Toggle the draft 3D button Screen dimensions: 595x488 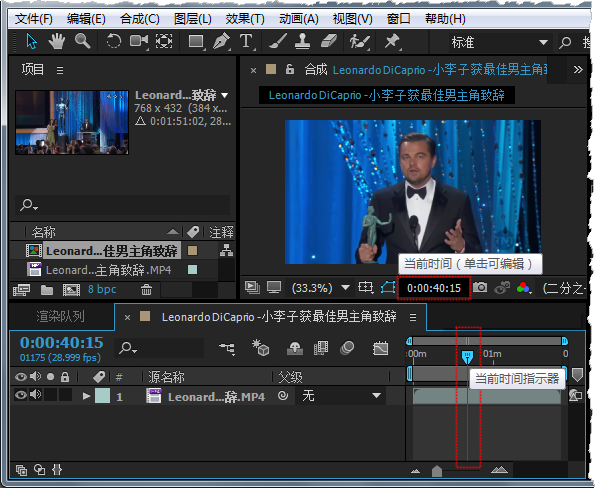pyautogui.click(x=261, y=348)
